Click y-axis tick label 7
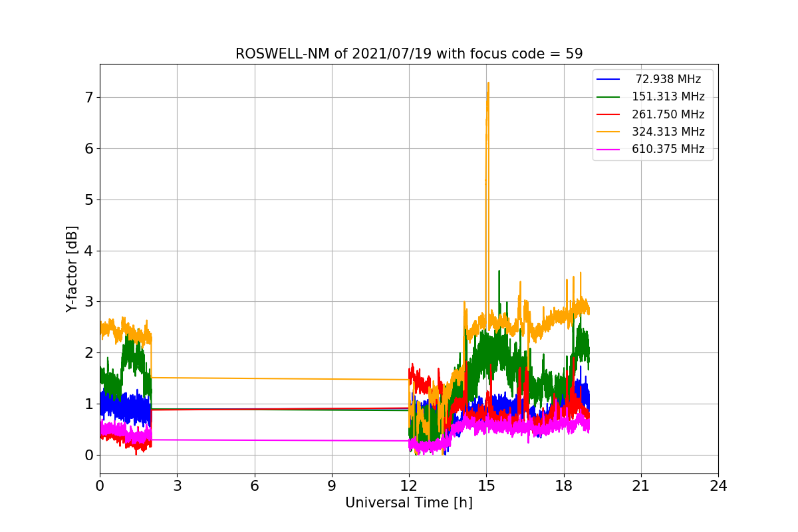 (x=89, y=97)
